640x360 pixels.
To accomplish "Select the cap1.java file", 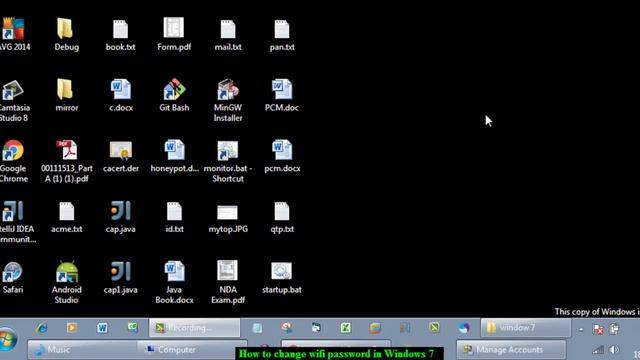I will pos(120,278).
